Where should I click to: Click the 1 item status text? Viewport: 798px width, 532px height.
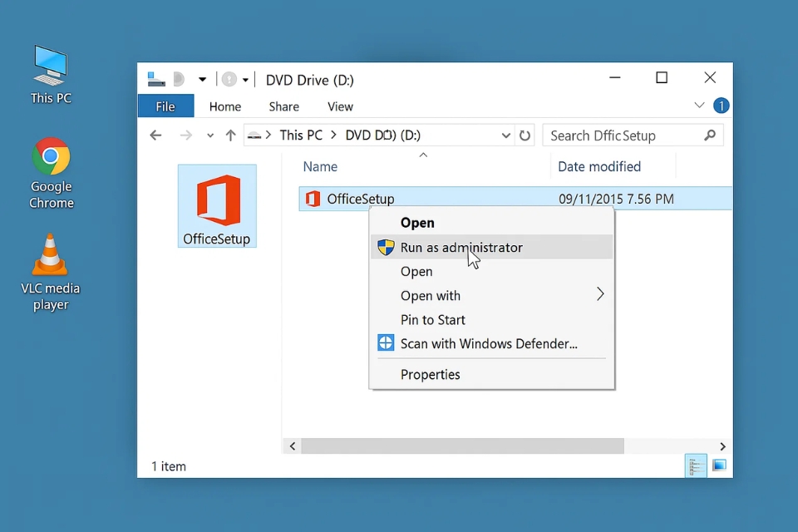click(x=169, y=466)
